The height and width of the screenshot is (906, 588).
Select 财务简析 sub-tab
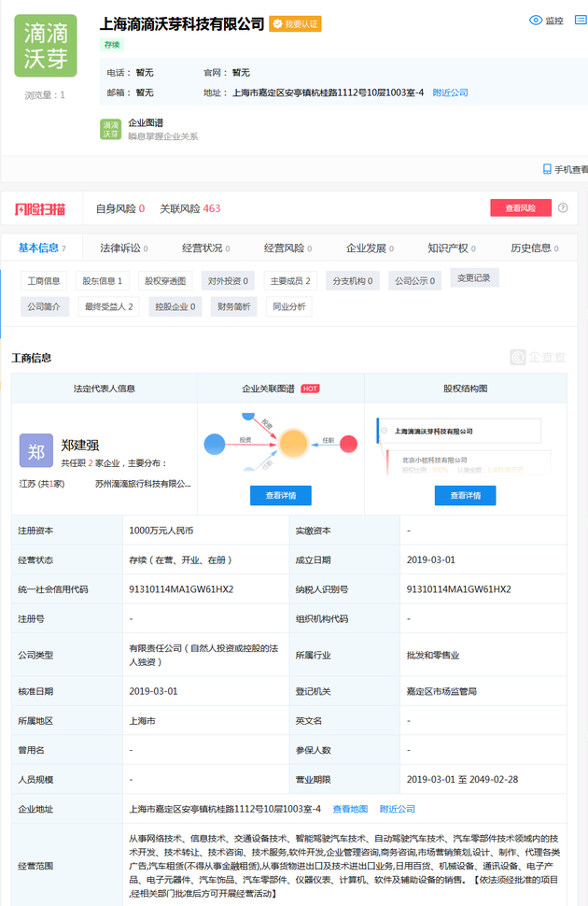[x=234, y=306]
